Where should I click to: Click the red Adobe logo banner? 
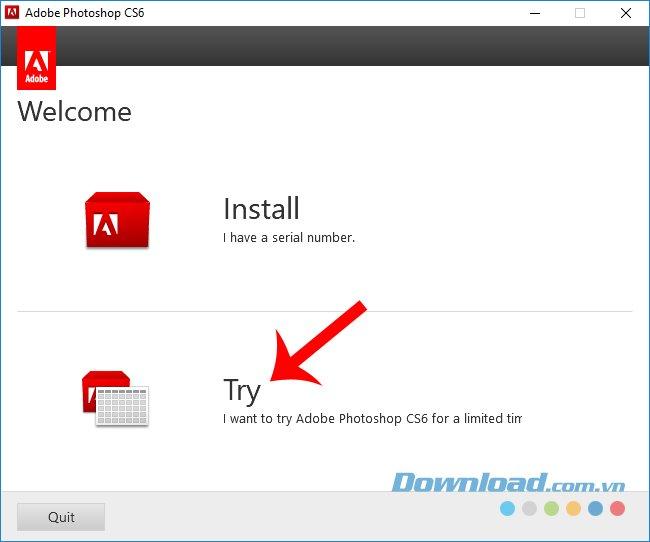point(37,59)
